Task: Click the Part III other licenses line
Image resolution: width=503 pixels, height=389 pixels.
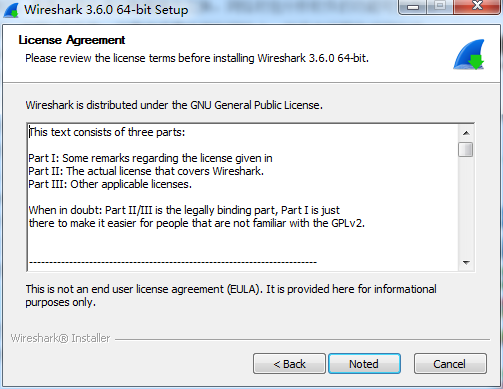Action: [110, 184]
